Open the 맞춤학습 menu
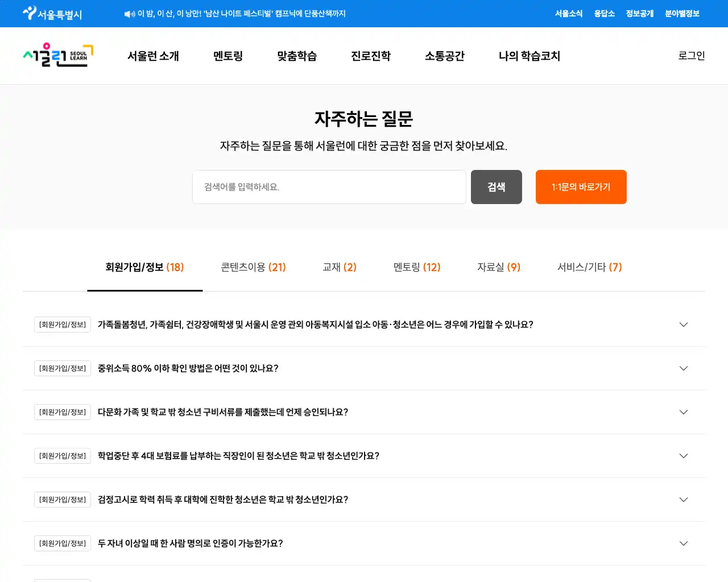 tap(297, 56)
